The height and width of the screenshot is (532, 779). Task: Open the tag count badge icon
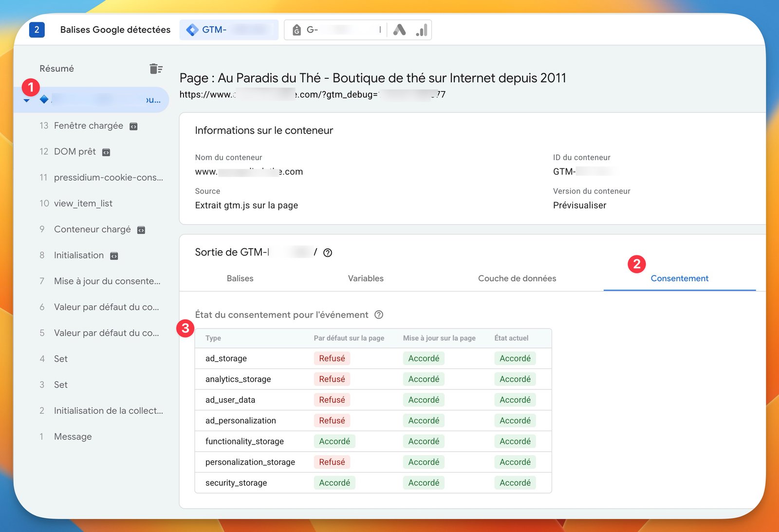coord(37,30)
